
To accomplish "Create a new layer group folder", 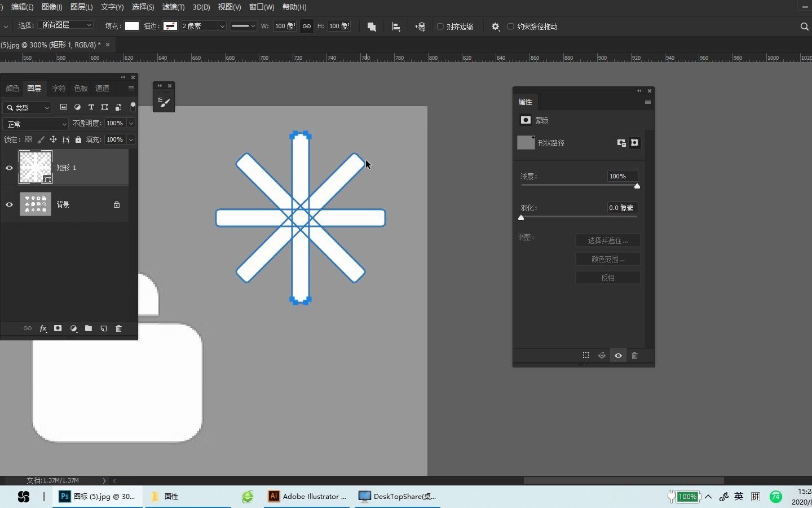I will (89, 329).
